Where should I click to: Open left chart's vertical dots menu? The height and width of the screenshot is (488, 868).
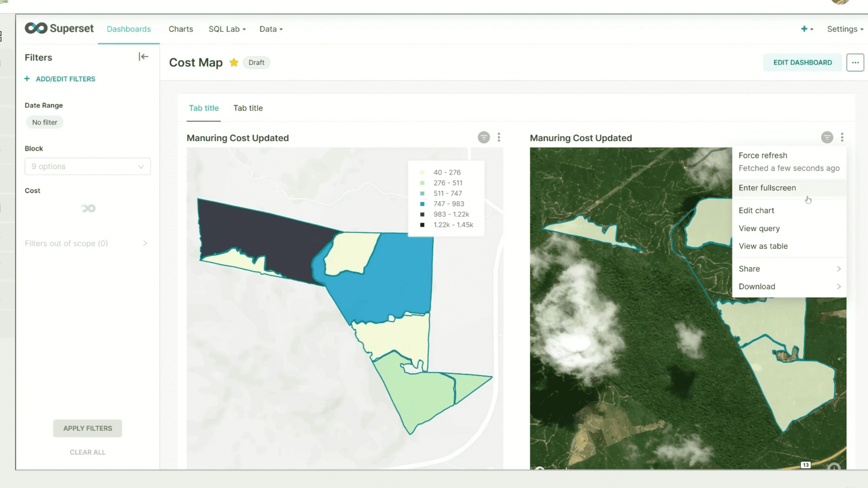click(x=499, y=137)
